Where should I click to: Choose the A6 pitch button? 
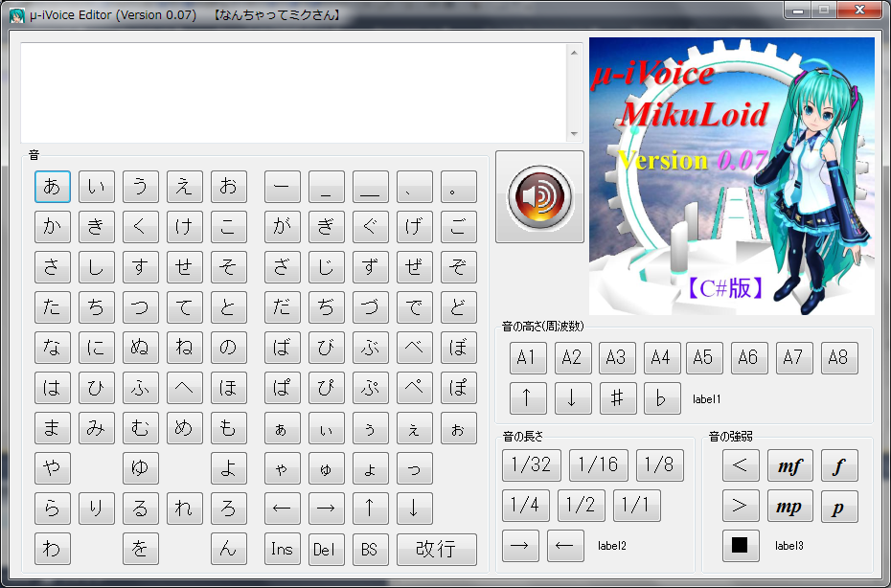(x=749, y=357)
